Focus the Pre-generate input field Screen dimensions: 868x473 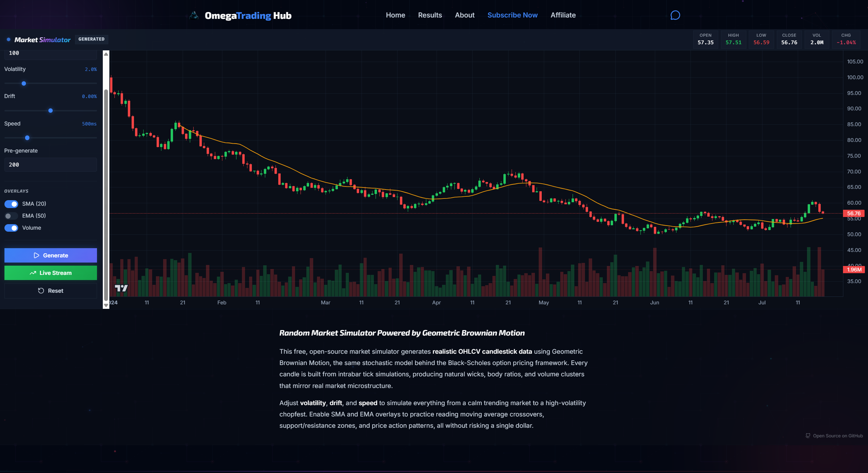51,165
